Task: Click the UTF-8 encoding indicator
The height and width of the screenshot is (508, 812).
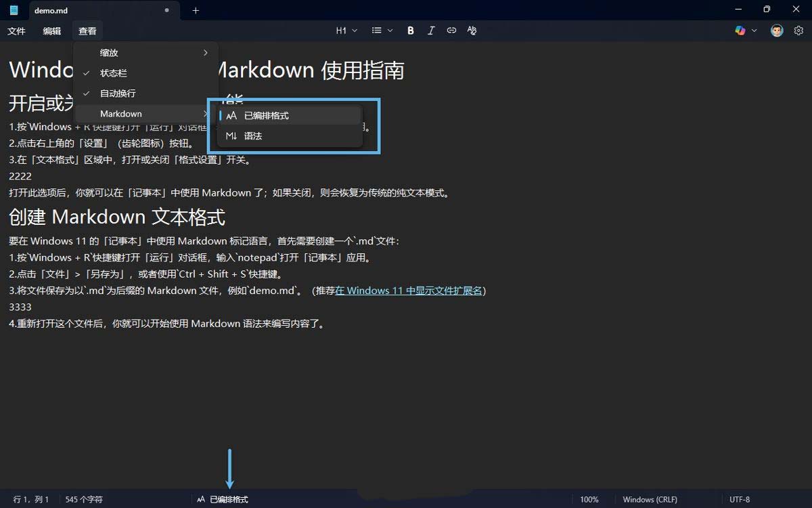Action: pyautogui.click(x=740, y=499)
